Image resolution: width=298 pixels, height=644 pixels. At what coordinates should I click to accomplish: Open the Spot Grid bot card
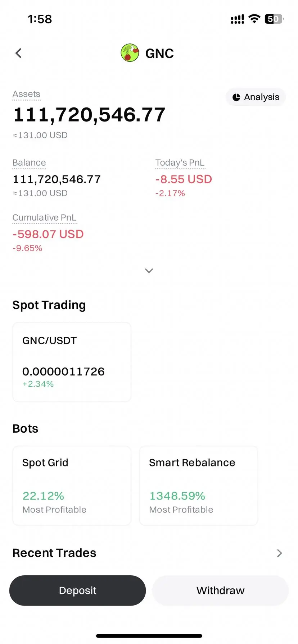pos(72,486)
